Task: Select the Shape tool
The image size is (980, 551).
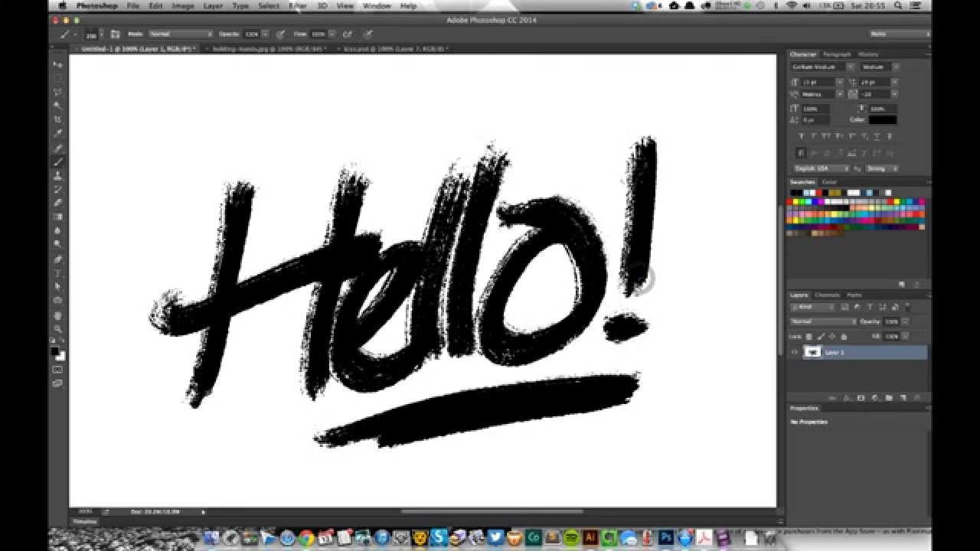Action: click(57, 301)
